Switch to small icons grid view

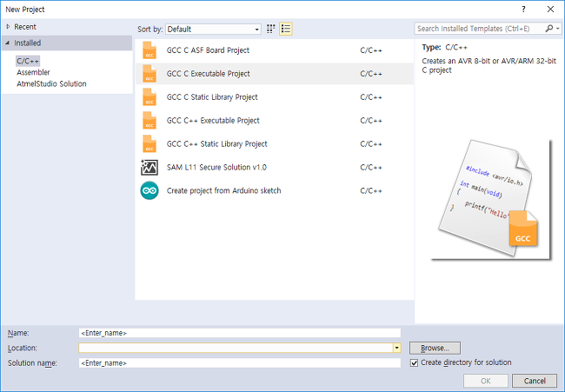(x=270, y=29)
